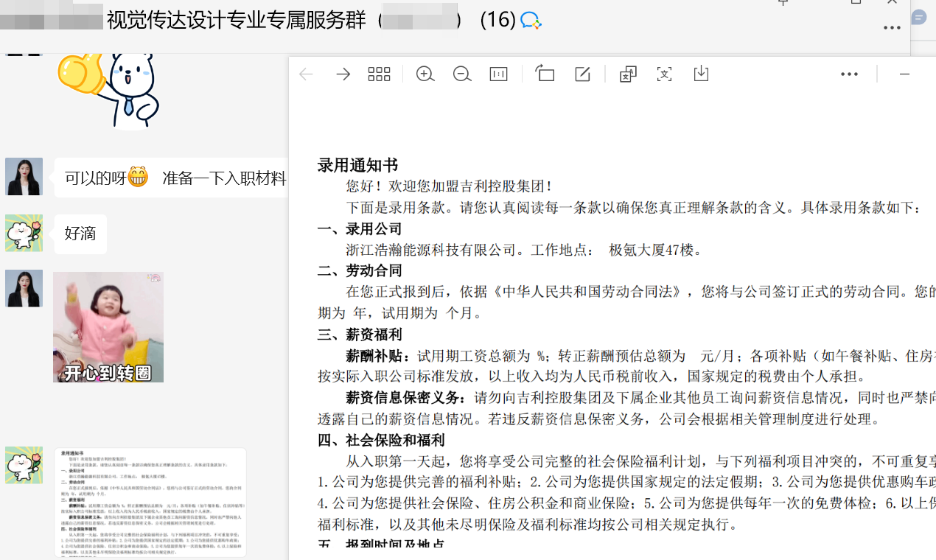
Task: Zoom out of the document image
Action: [462, 74]
